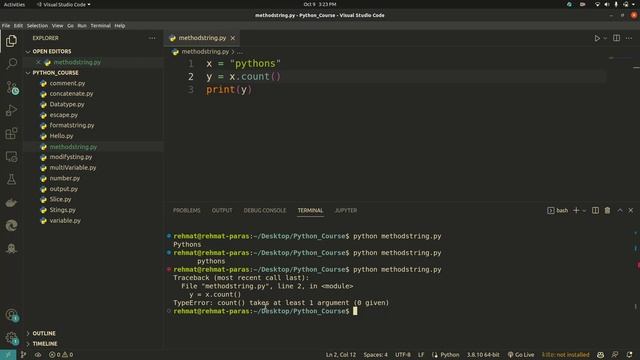This screenshot has height=360, width=640.
Task: Open the View menu
Action: click(58, 26)
